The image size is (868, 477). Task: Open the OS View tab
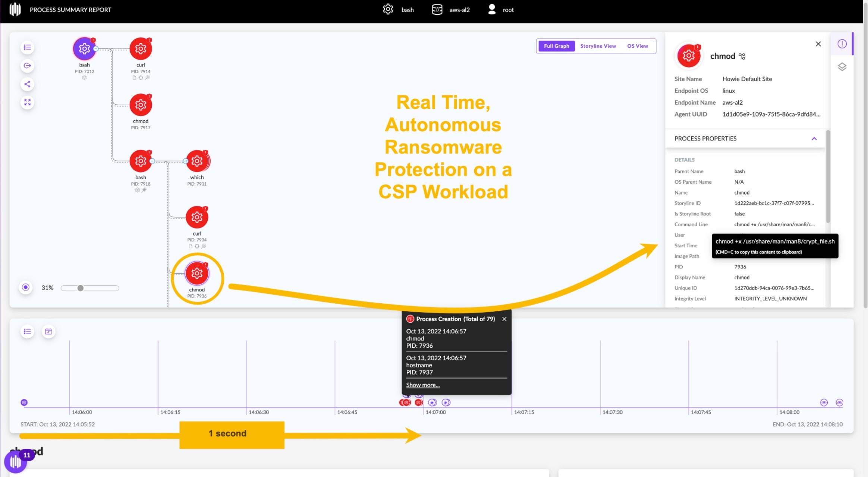pos(637,46)
